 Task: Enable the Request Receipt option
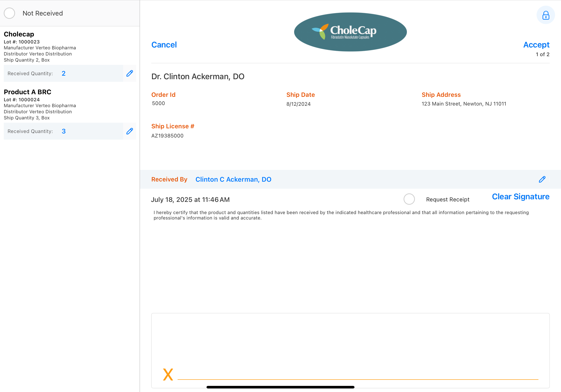click(x=409, y=199)
